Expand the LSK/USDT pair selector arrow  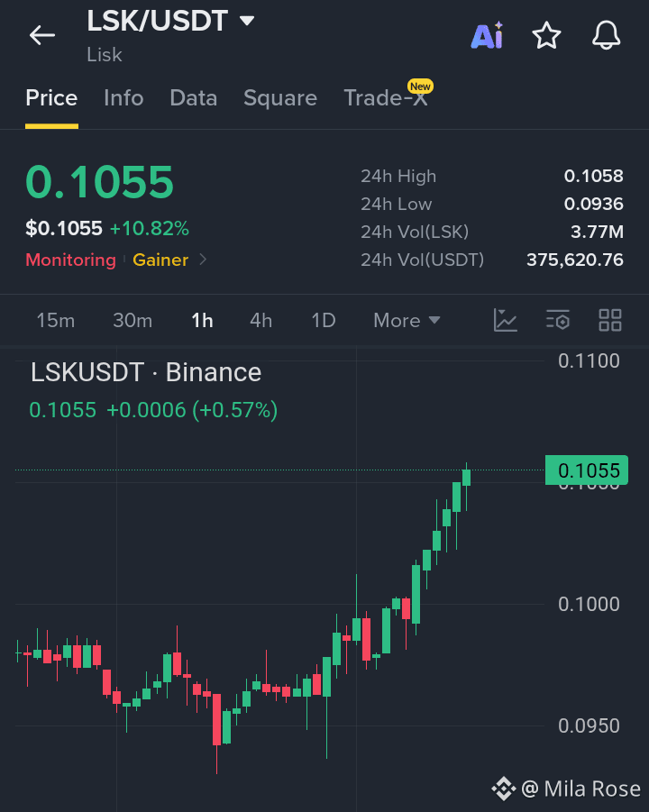[x=247, y=21]
